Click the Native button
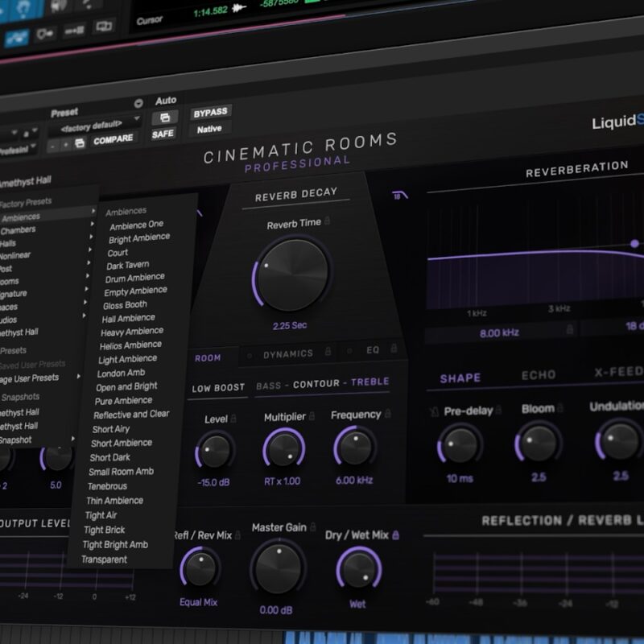Viewport: 644px width, 644px height. click(x=209, y=130)
